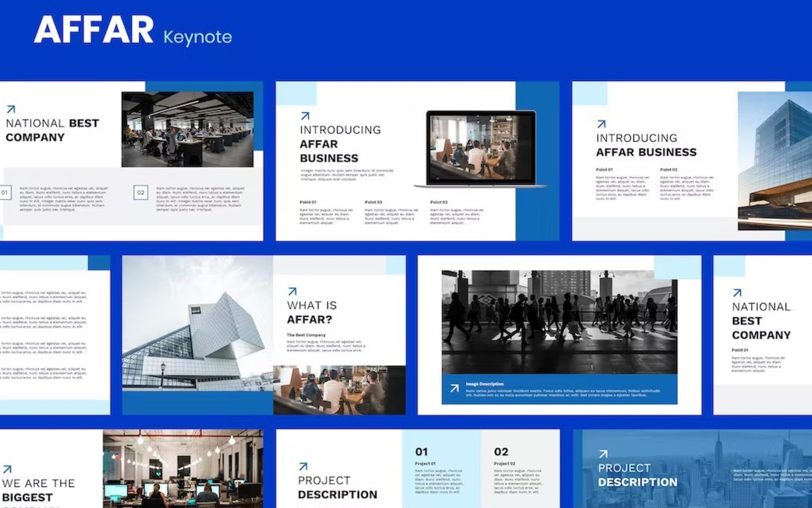
Task: Click the 'Project 02' label
Action: click(x=504, y=464)
